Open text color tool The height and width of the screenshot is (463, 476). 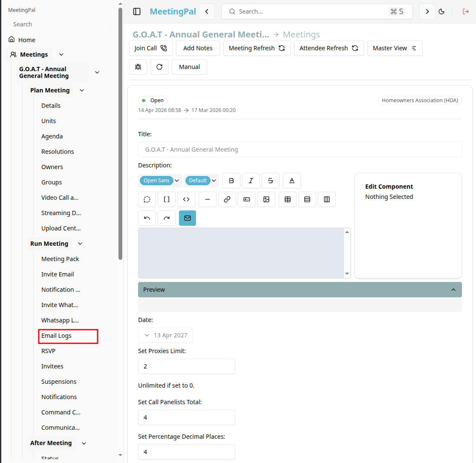pyautogui.click(x=292, y=181)
